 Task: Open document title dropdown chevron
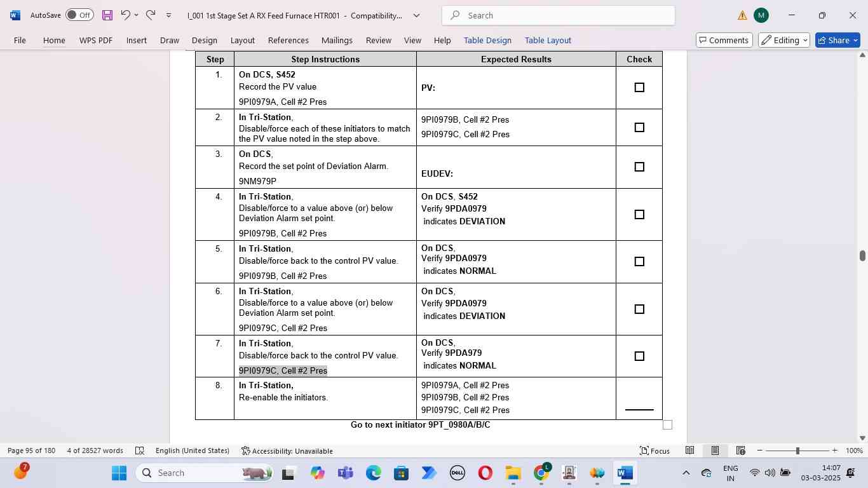[x=417, y=15]
